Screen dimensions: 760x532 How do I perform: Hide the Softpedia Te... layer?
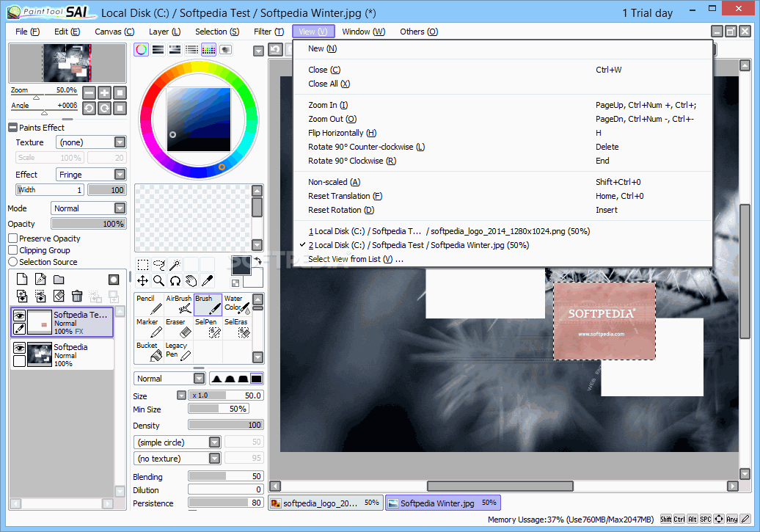pos(19,316)
